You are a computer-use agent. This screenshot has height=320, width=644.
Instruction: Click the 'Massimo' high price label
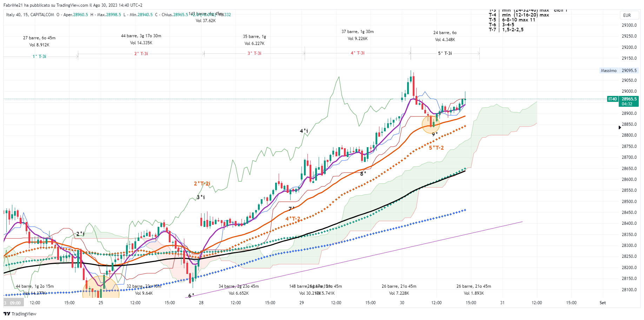[x=609, y=71]
